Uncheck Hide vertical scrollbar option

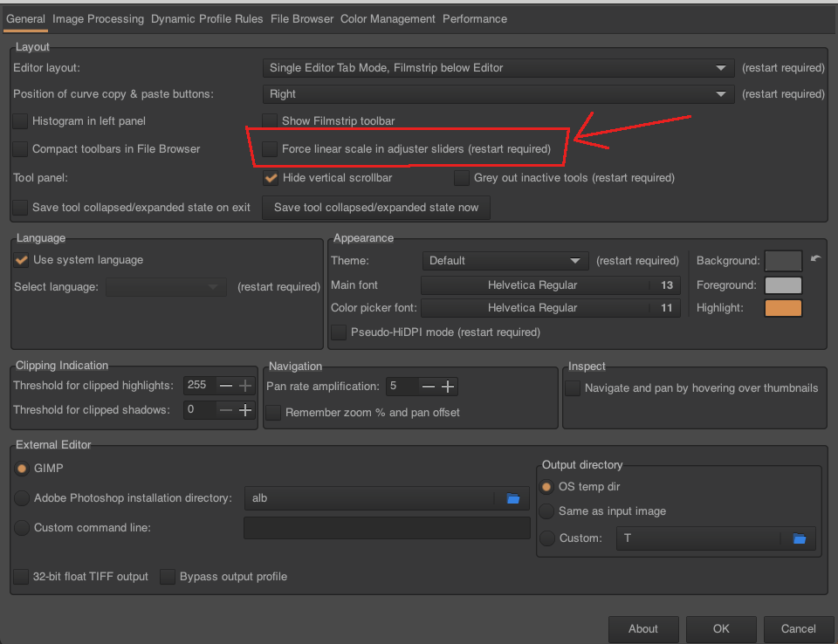[271, 178]
